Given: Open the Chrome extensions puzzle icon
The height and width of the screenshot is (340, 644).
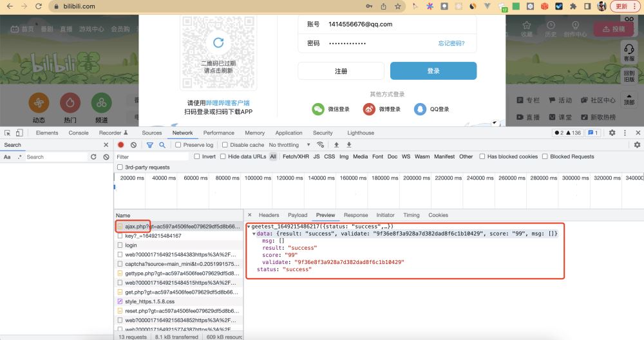Looking at the screenshot, I should click(x=573, y=6).
